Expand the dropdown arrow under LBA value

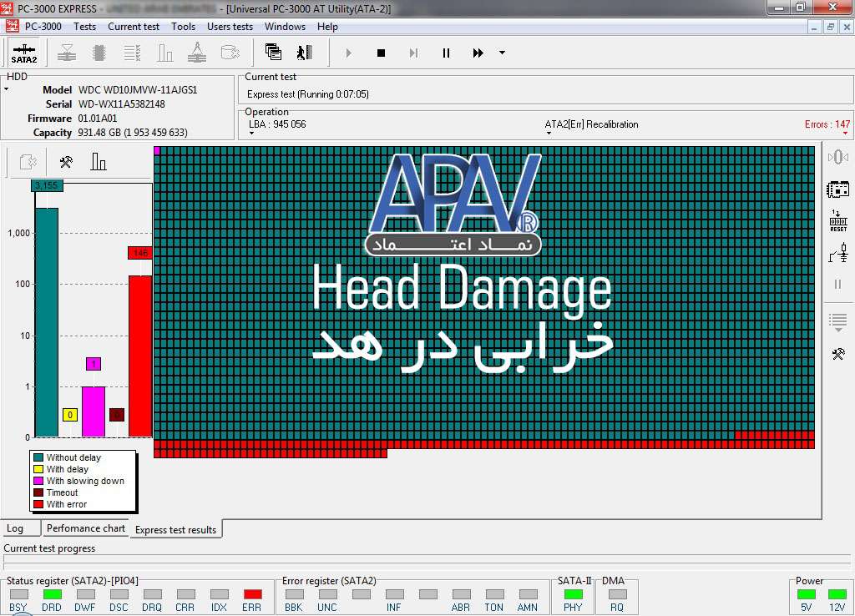pos(251,133)
